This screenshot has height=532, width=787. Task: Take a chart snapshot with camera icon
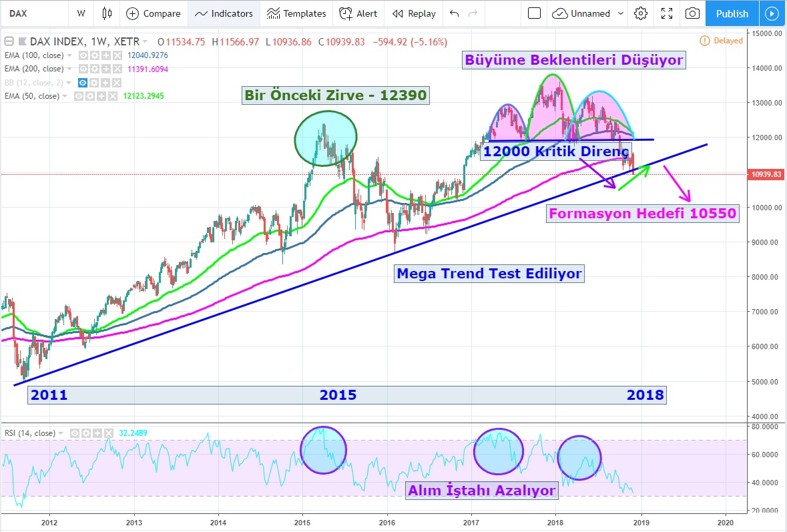(x=693, y=13)
